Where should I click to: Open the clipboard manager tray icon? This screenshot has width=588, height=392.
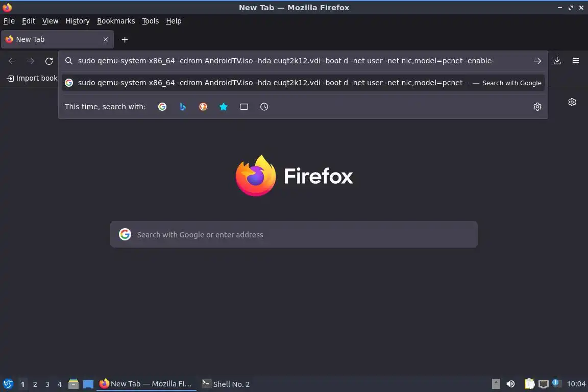click(529, 384)
